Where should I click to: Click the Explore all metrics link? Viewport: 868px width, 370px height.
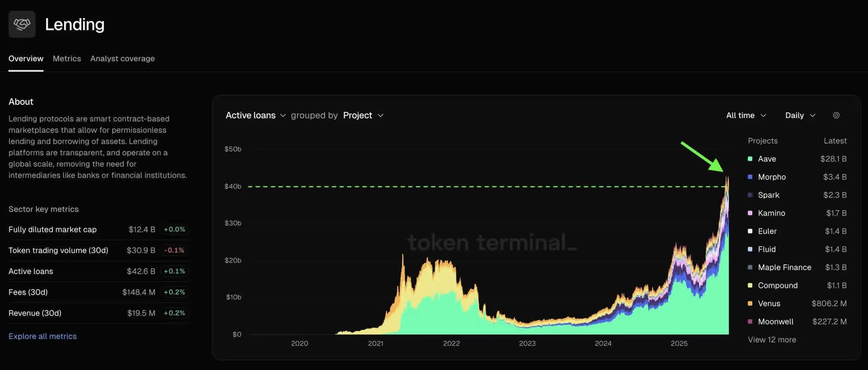pyautogui.click(x=42, y=336)
